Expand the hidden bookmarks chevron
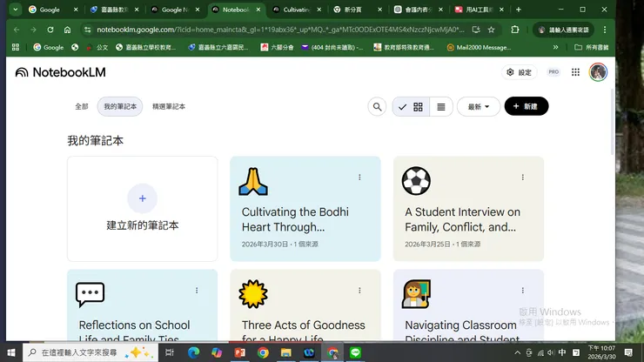This screenshot has width=644, height=362. pyautogui.click(x=556, y=47)
